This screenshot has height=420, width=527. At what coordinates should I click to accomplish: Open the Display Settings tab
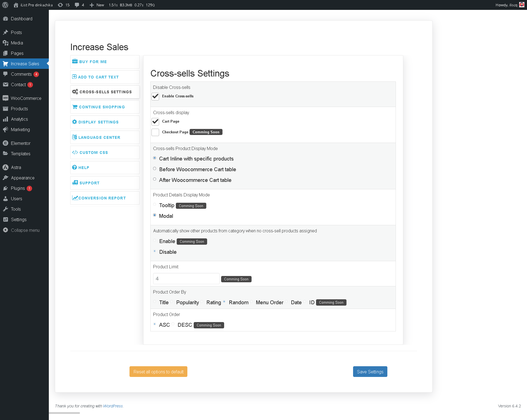[x=98, y=122]
